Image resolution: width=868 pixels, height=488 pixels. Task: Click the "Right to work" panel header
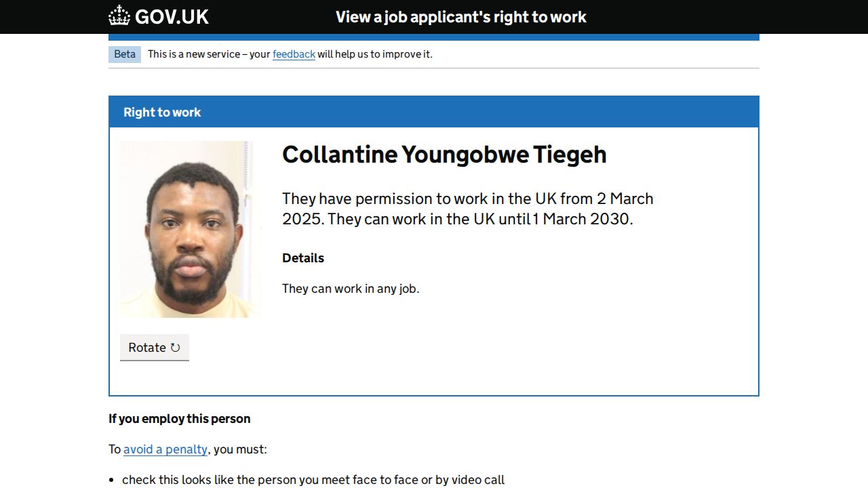(x=162, y=113)
